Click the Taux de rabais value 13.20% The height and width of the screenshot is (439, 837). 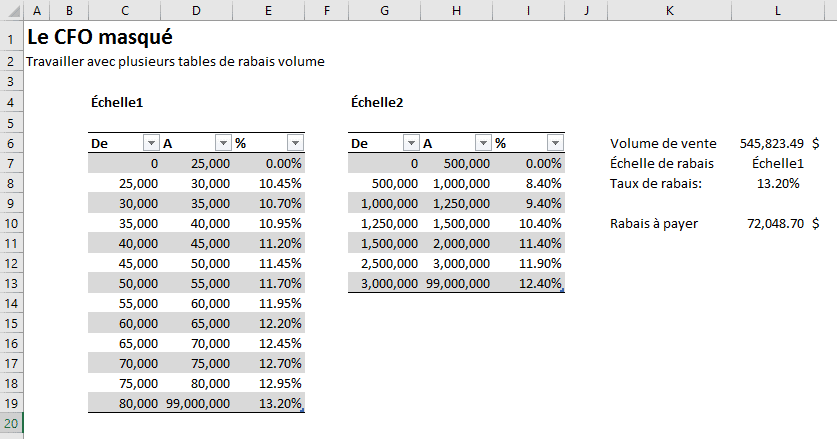tap(779, 183)
